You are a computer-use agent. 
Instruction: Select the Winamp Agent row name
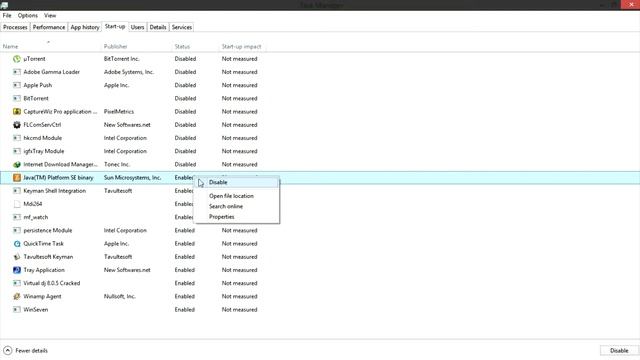point(42,296)
